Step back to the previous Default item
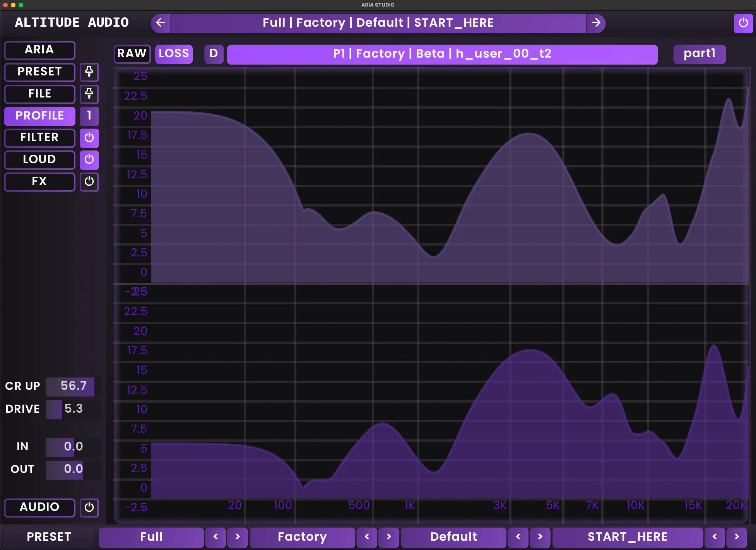Image resolution: width=756 pixels, height=550 pixels. (x=518, y=537)
